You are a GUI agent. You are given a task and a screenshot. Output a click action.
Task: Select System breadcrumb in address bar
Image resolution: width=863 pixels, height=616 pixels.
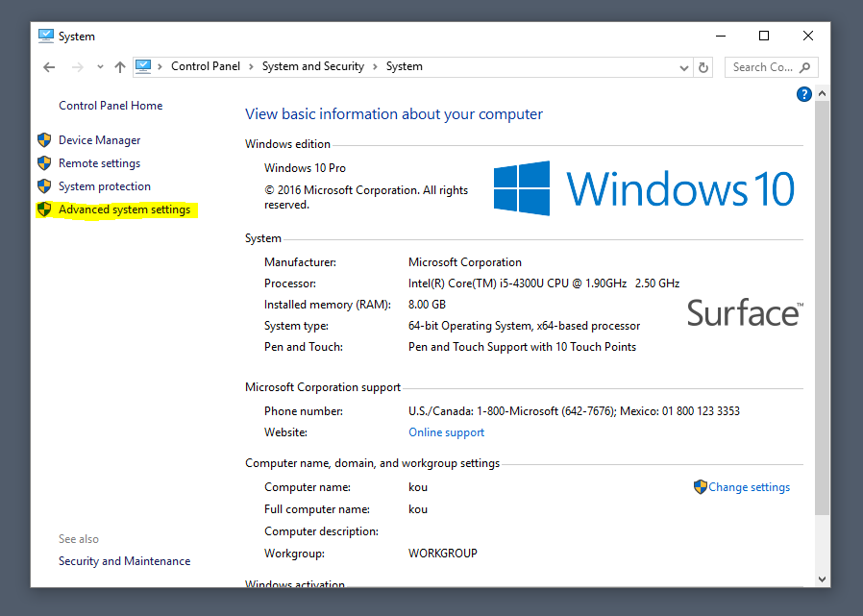click(404, 66)
